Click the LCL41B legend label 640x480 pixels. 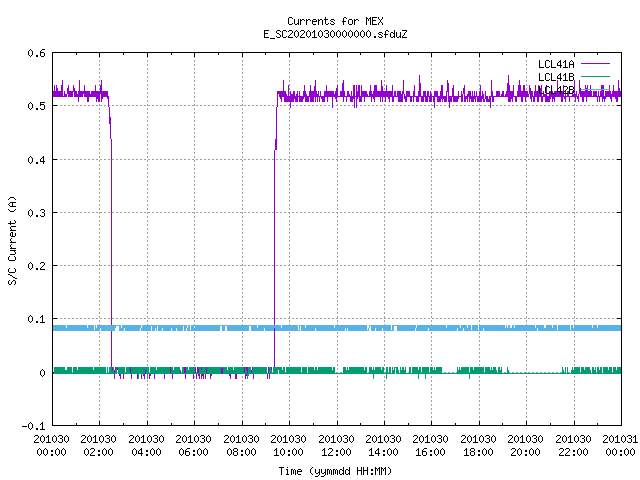point(556,77)
